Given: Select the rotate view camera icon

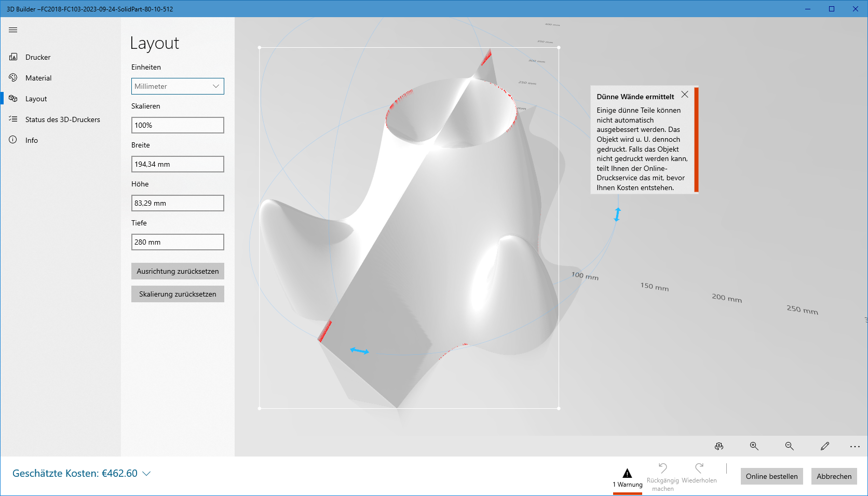Looking at the screenshot, I should 719,446.
